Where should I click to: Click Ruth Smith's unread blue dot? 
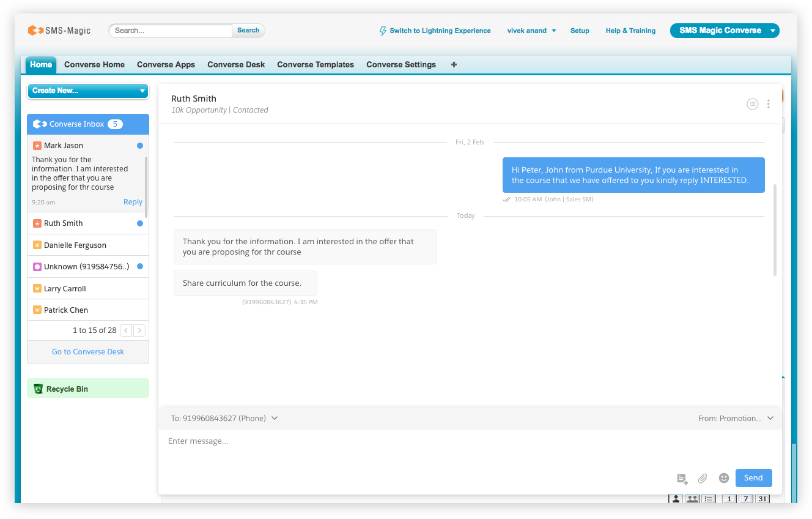point(140,223)
